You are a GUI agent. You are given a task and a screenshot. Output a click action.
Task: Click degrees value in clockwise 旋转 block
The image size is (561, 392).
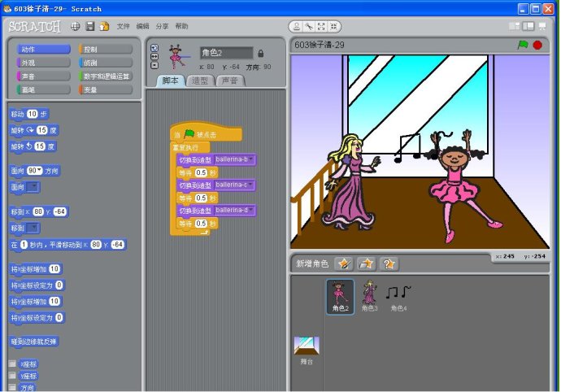tap(41, 130)
